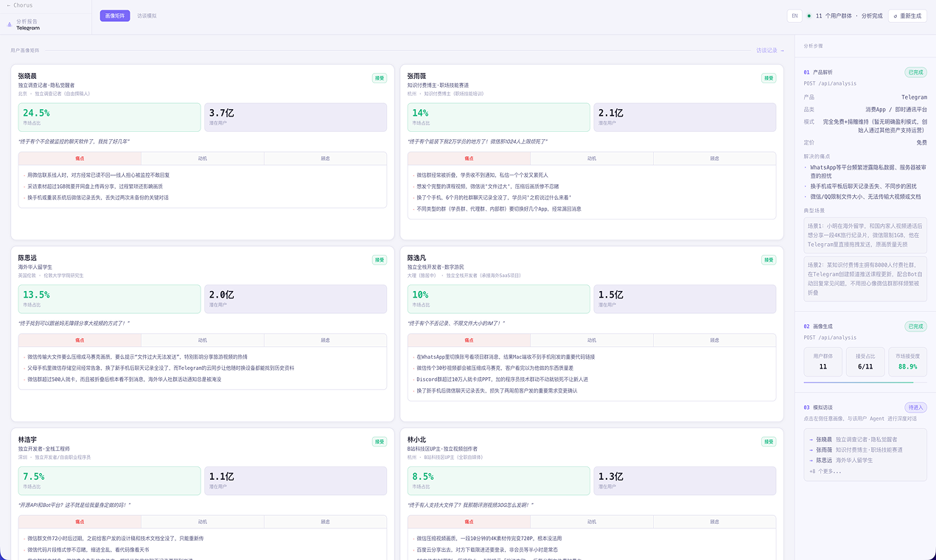Screen dimensions: 936x560
Task: Select 痛点 tab in 林小北 card
Action: coord(469,522)
